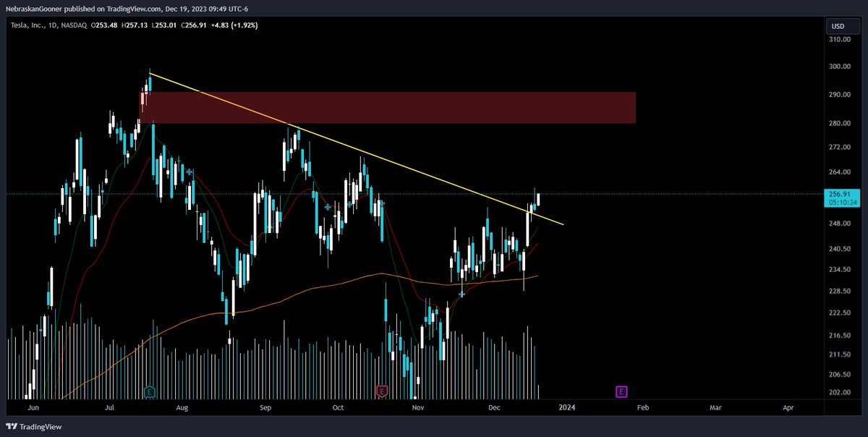Click the 222.50 price axis label
This screenshot has height=437, width=868.
point(841,313)
